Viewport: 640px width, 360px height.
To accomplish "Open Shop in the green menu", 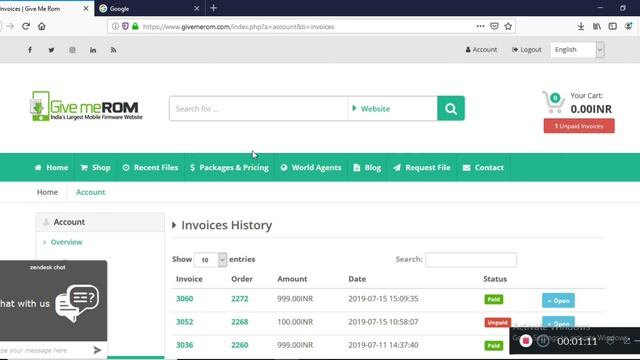I will click(96, 167).
